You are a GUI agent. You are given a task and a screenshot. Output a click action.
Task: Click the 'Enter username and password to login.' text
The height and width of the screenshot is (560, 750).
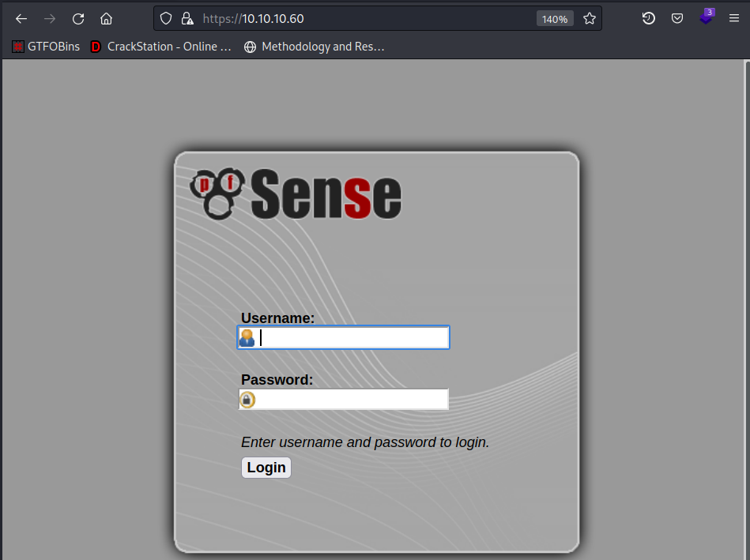tap(365, 442)
